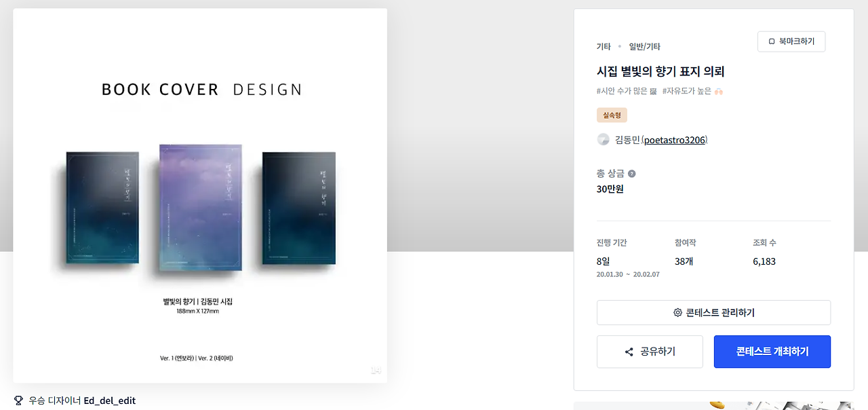Click the right navy book cover
Viewport: 868px width, 410px height.
pyautogui.click(x=299, y=207)
